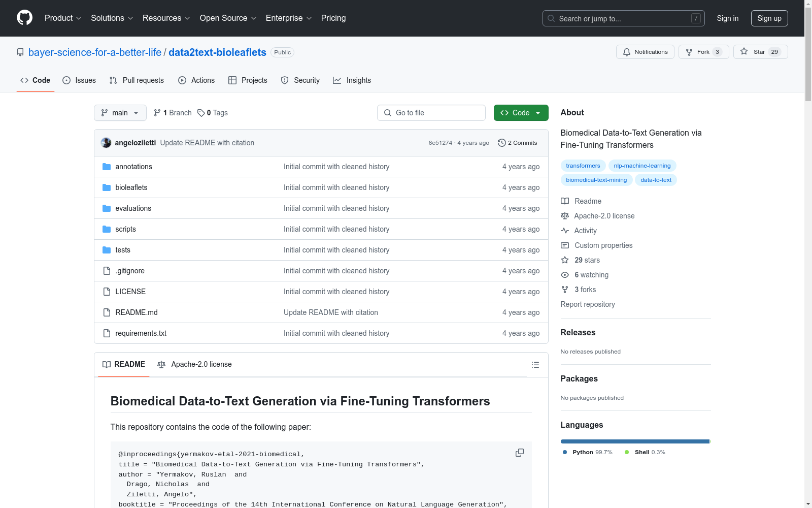Switch to the Projects tab
This screenshot has width=812, height=508.
coord(248,80)
